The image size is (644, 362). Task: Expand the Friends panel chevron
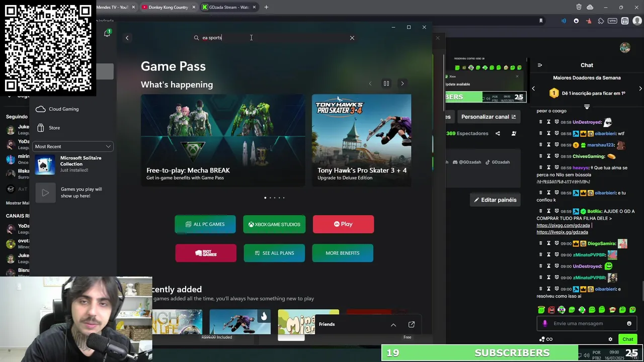click(x=393, y=325)
